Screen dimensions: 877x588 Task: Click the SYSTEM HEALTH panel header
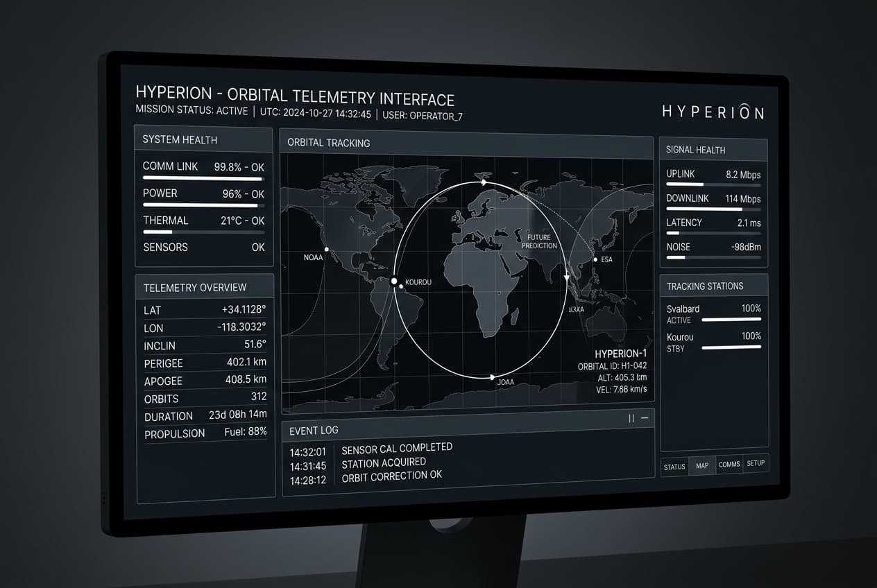(x=203, y=139)
